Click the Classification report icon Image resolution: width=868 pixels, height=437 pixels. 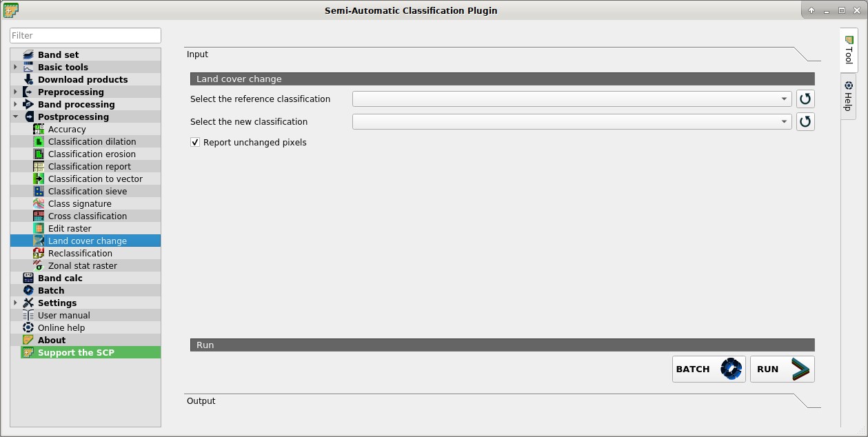coord(39,166)
